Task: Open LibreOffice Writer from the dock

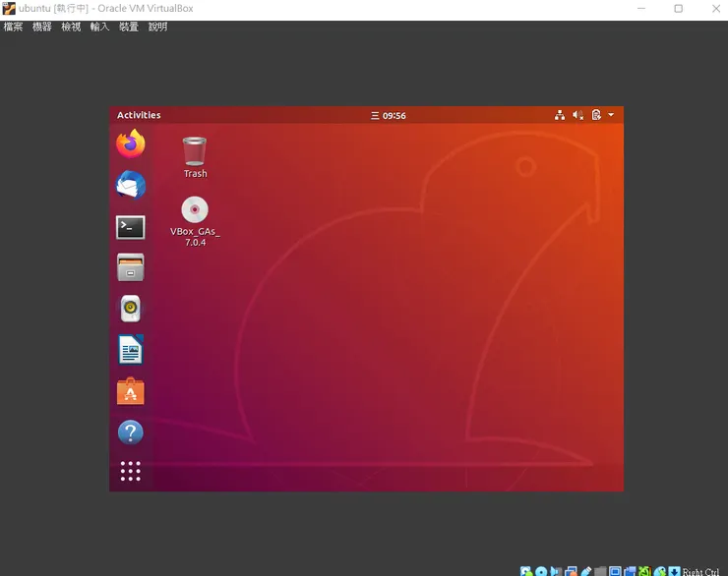Action: [130, 350]
